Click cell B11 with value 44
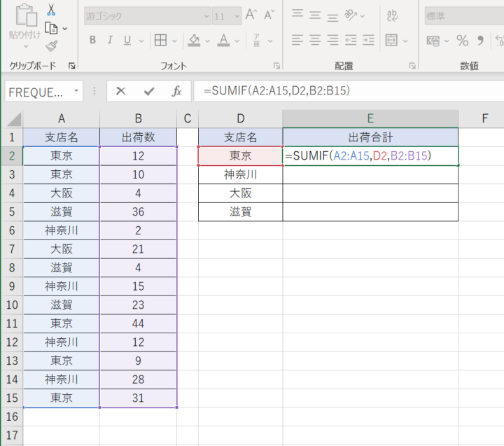This screenshot has height=446, width=504. coord(138,323)
